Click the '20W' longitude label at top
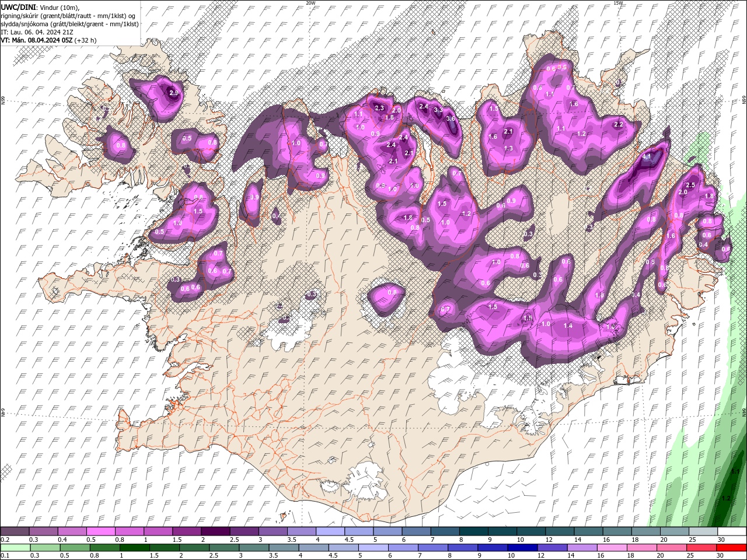The height and width of the screenshot is (560, 747). point(311,3)
